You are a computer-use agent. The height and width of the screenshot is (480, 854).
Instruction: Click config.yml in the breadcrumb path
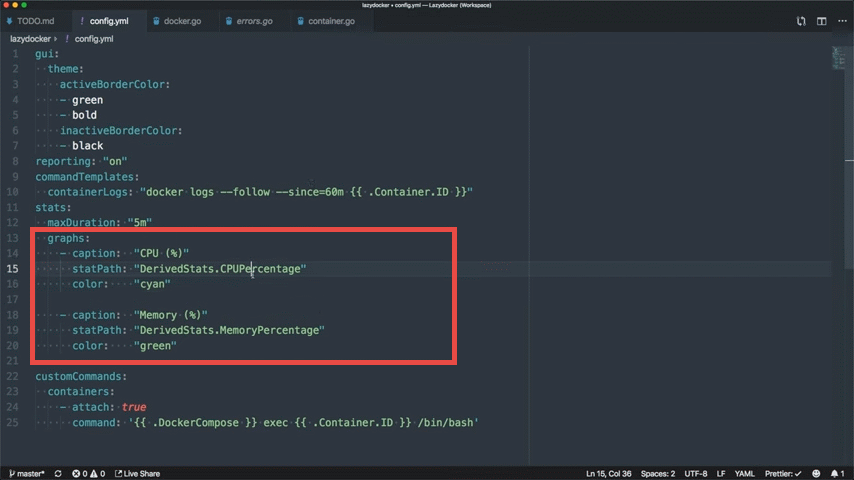pos(93,38)
